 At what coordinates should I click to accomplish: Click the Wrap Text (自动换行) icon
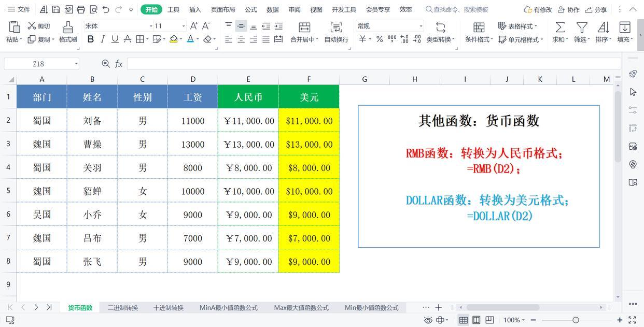point(336,27)
